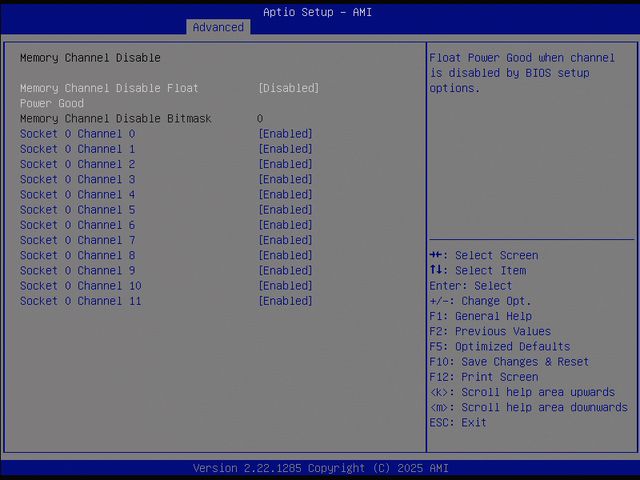Screen dimensions: 640x480
Task: Click the Scroll help area downwards hint
Action: coord(529,407)
